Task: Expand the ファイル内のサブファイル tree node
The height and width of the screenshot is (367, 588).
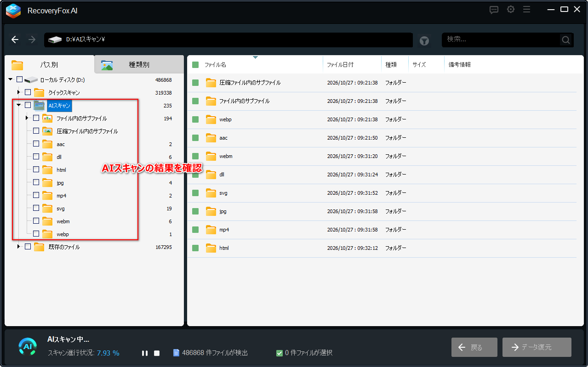Action: (x=27, y=119)
